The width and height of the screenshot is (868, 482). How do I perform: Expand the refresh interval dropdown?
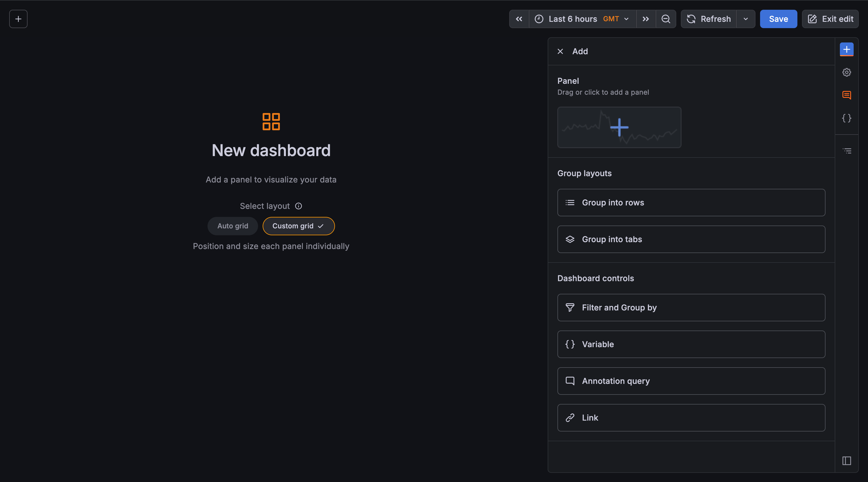coord(746,19)
